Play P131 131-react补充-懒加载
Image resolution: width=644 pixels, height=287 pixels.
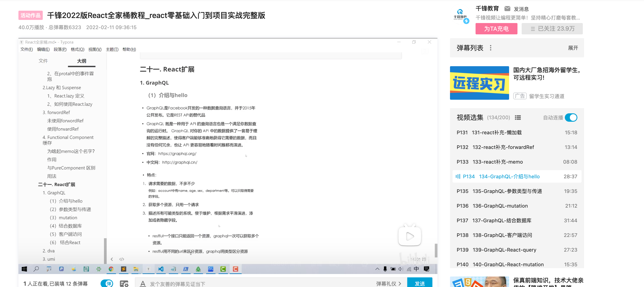tap(517, 132)
